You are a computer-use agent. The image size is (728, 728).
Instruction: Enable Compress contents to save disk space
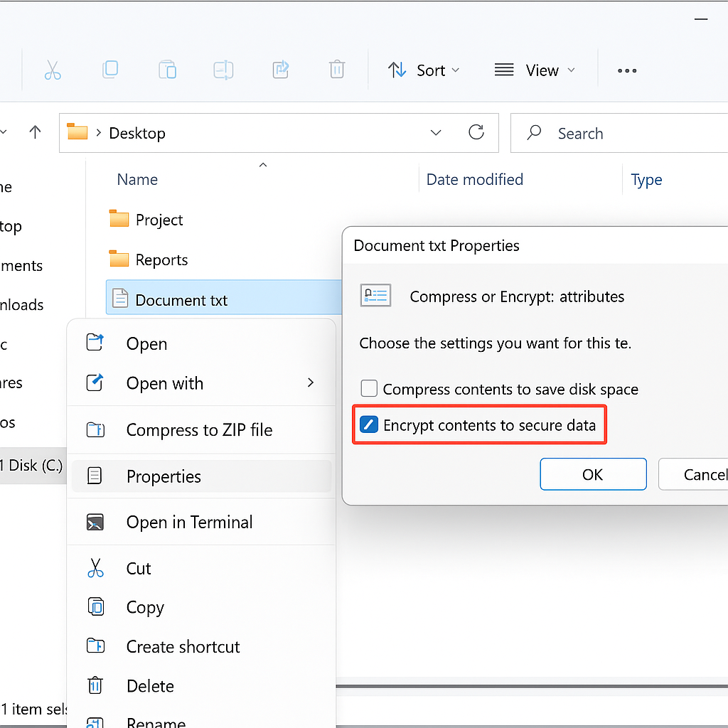pos(369,389)
